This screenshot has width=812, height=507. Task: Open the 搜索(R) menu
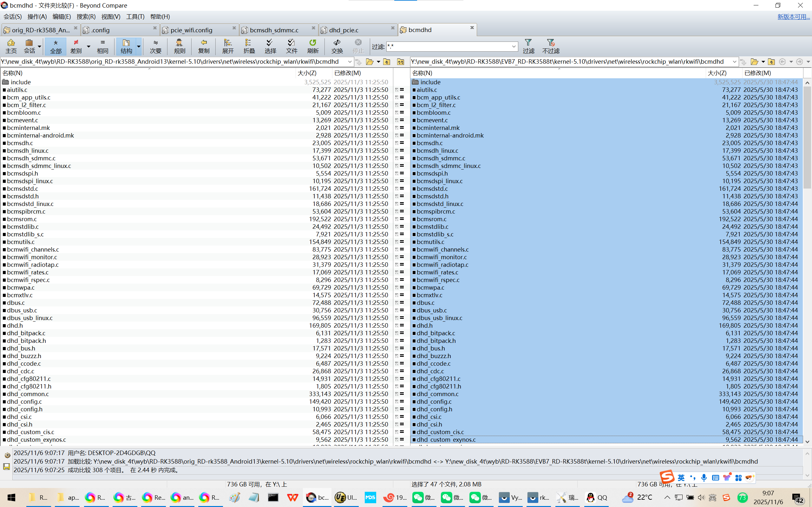point(86,16)
